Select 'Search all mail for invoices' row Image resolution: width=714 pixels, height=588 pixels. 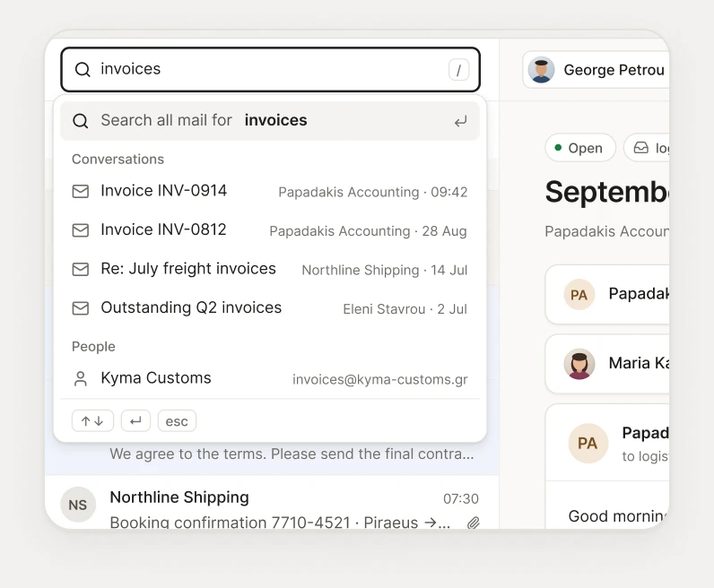[x=270, y=121]
